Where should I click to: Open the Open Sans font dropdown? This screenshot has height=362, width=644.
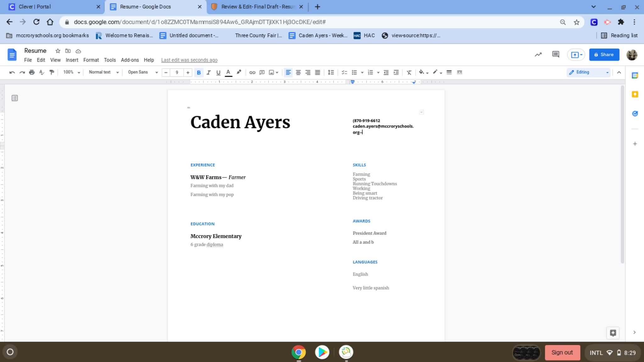(142, 72)
